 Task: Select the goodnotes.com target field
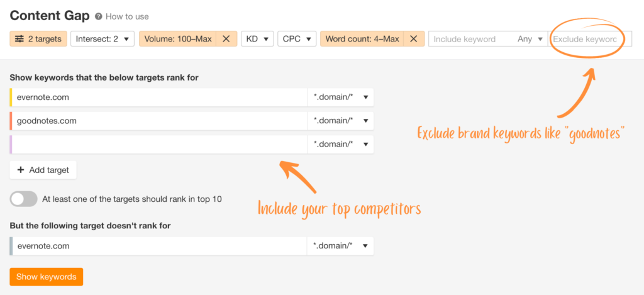tap(158, 121)
